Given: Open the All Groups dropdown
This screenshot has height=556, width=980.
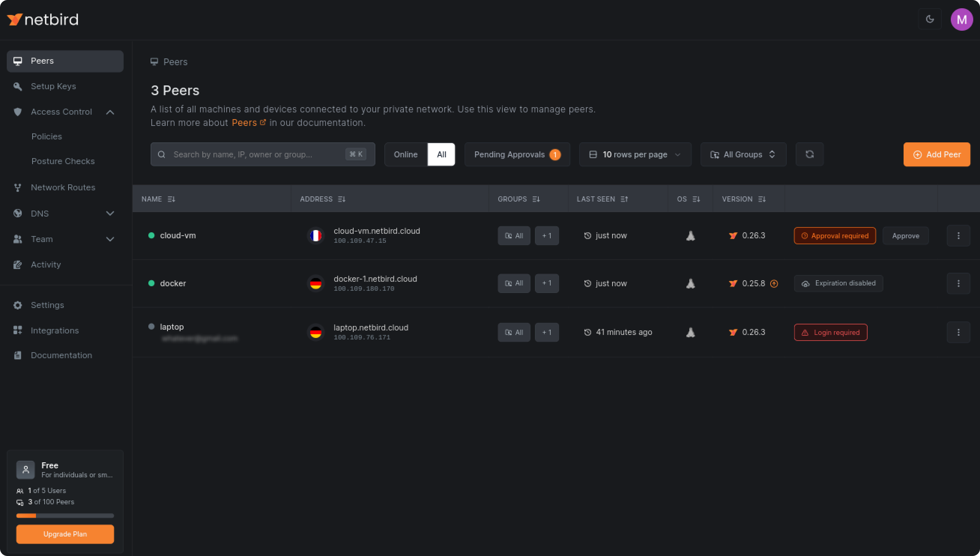Looking at the screenshot, I should (743, 154).
